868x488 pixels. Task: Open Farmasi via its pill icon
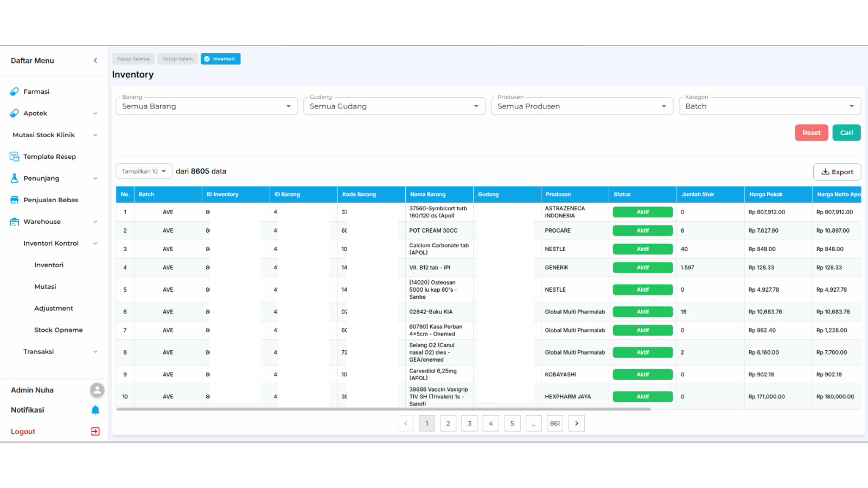click(x=15, y=92)
